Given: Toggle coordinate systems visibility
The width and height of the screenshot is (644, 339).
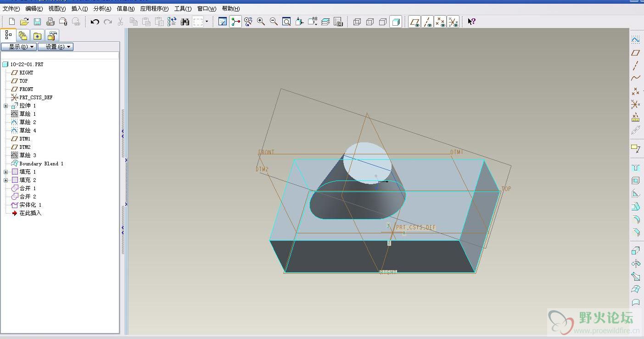Looking at the screenshot, I should point(453,22).
